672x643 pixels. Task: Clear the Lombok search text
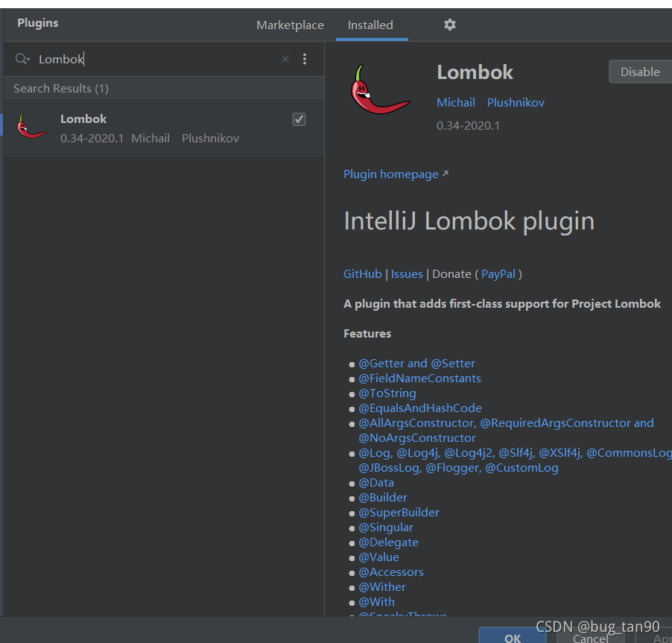285,59
